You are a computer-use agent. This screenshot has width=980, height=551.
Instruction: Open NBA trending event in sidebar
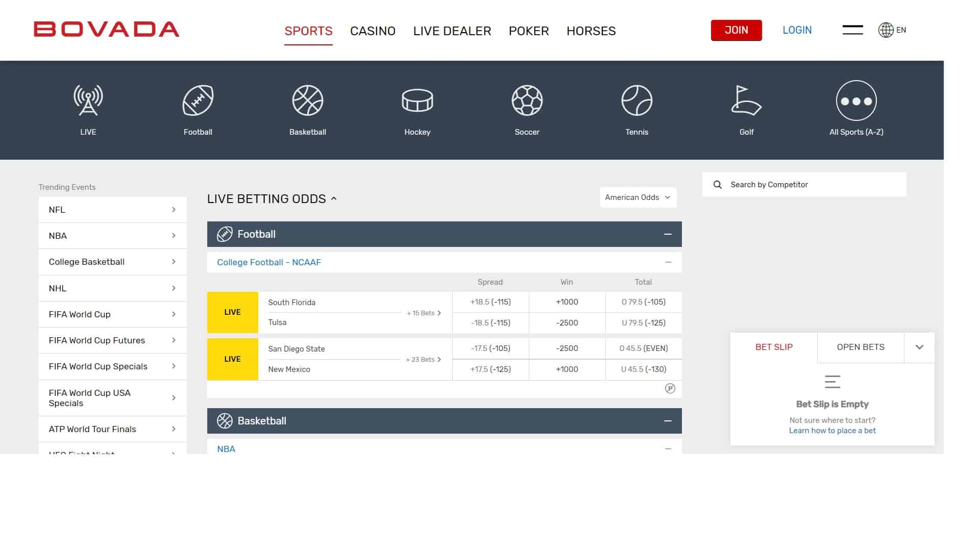[112, 236]
